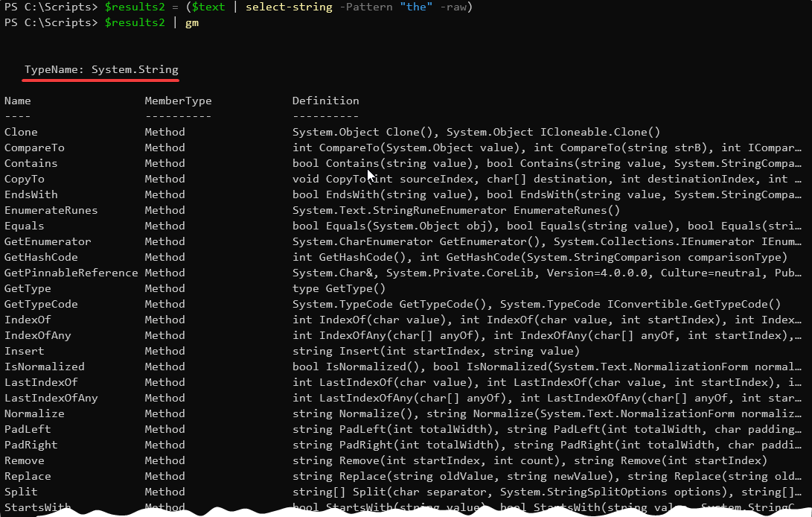Select the CompareTo method name
The image size is (812, 517).
click(x=34, y=148)
